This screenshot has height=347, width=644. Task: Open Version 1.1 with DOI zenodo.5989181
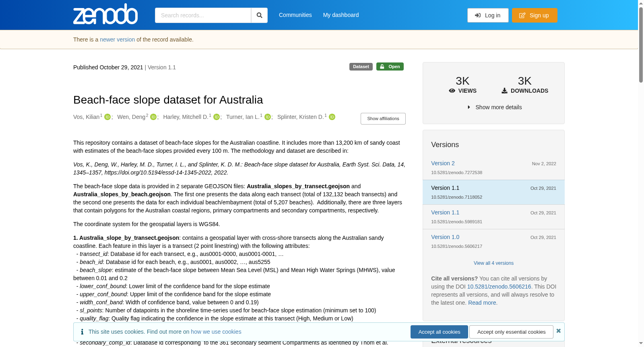[x=445, y=212]
